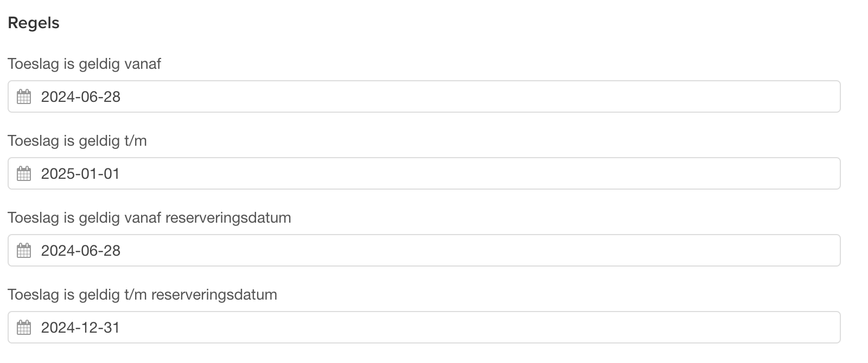Click the Toeslag is geldig t/m label
Image resolution: width=868 pixels, height=363 pixels.
[x=77, y=141]
